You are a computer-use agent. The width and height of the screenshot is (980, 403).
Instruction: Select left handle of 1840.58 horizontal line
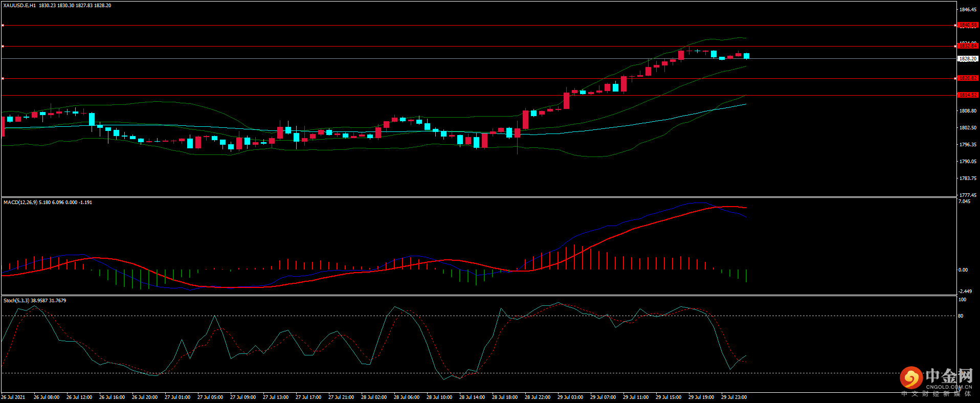3,25
